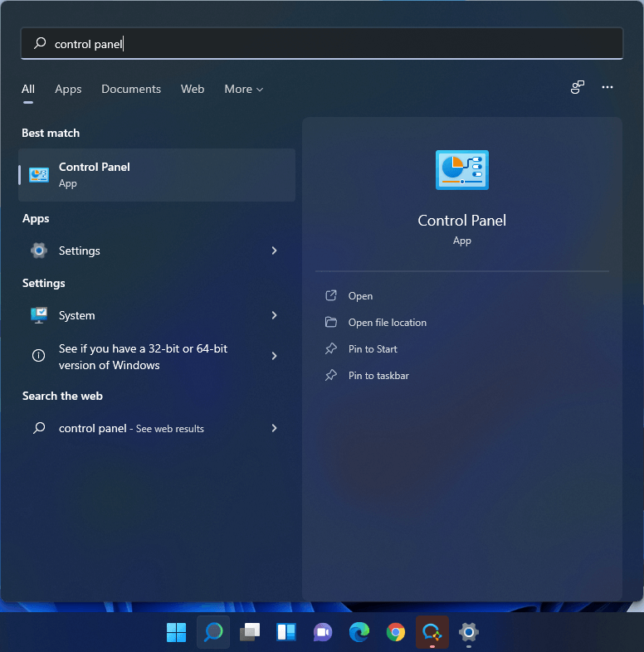The image size is (644, 652).
Task: Click the search feedback/share icon
Action: [x=577, y=87]
